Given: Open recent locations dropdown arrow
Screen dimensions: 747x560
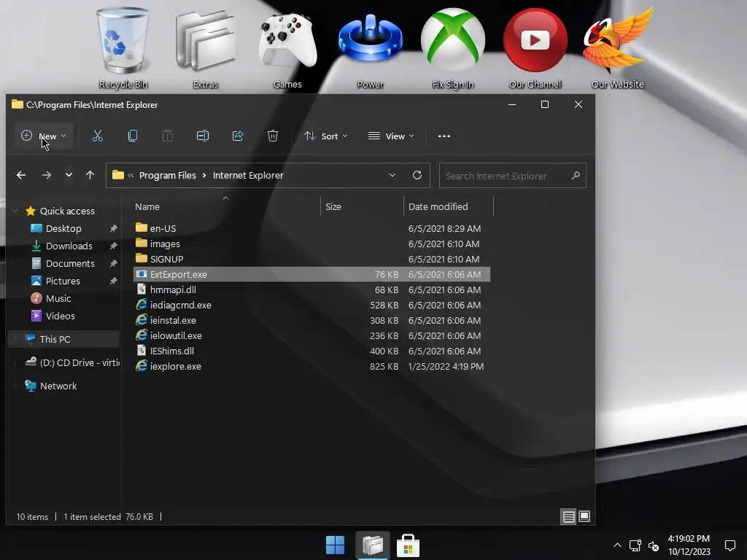Looking at the screenshot, I should point(69,175).
